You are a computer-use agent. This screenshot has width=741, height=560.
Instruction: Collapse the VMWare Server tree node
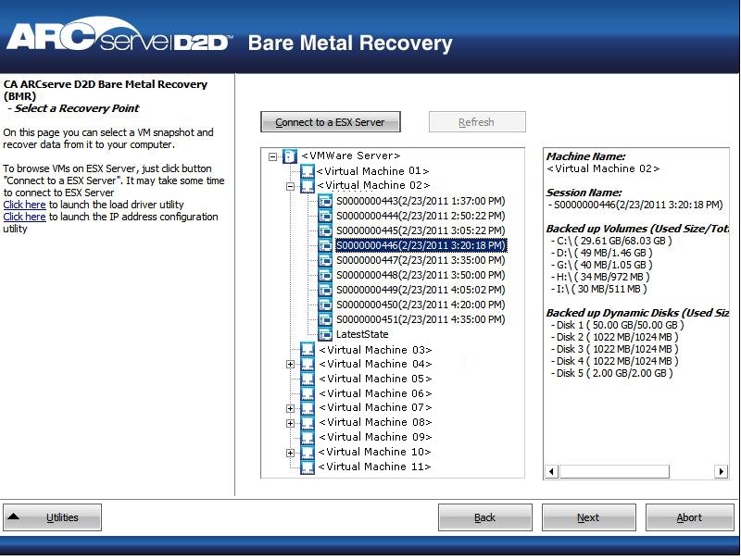pos(272,156)
